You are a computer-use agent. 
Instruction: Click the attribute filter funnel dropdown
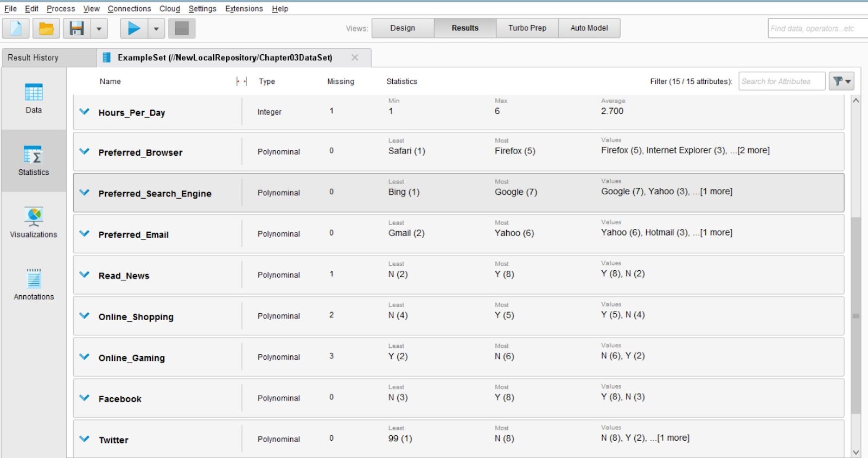tap(841, 81)
